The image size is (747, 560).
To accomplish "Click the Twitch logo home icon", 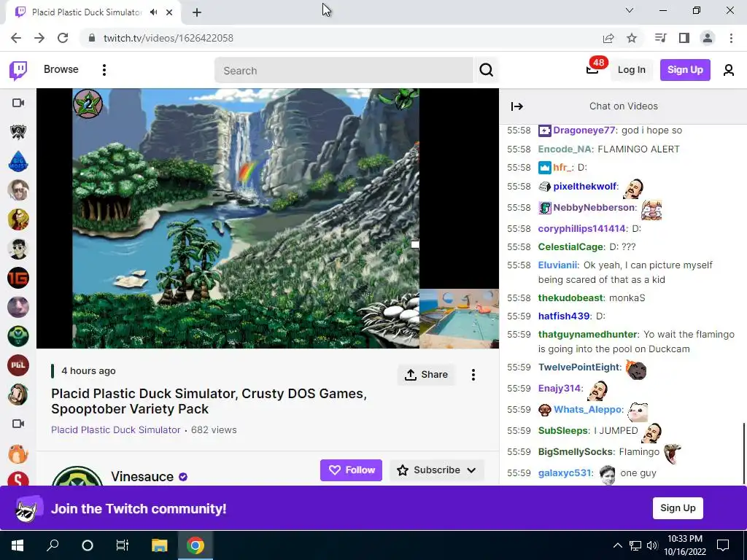I will pos(18,70).
